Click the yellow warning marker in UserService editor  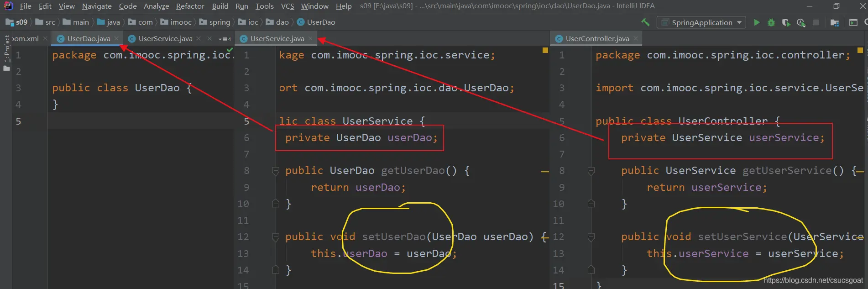(545, 50)
